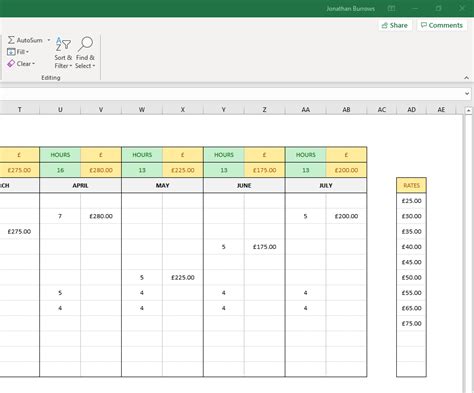Image resolution: width=474 pixels, height=393 pixels.
Task: Toggle ribbon display options icon
Action: coord(391,8)
